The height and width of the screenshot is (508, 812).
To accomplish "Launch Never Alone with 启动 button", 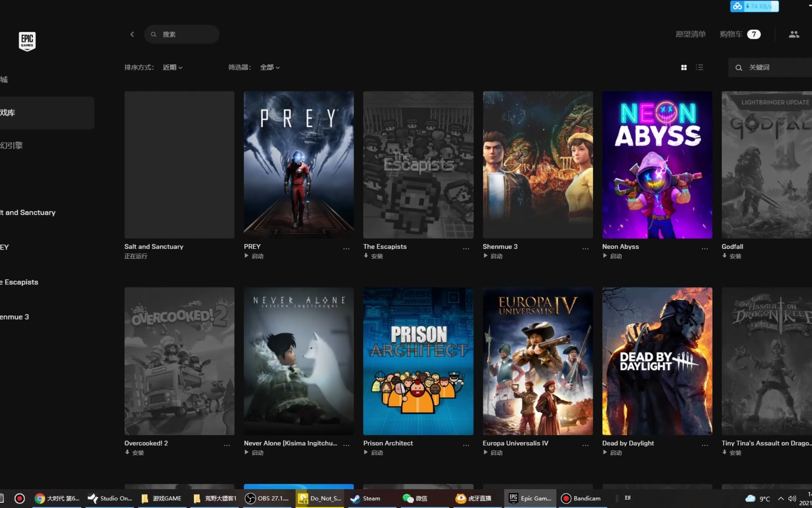I will (254, 453).
